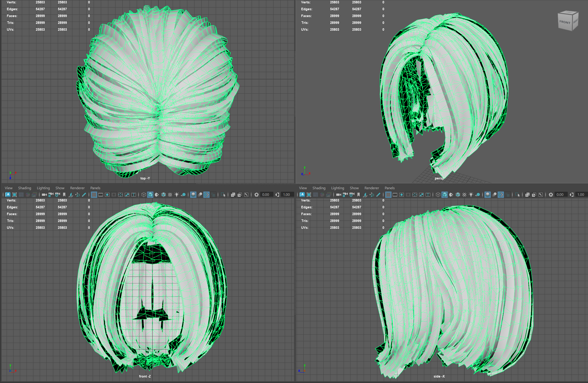
Task: Toggle X-Ray mode in side view toolbar
Action: [x=527, y=195]
